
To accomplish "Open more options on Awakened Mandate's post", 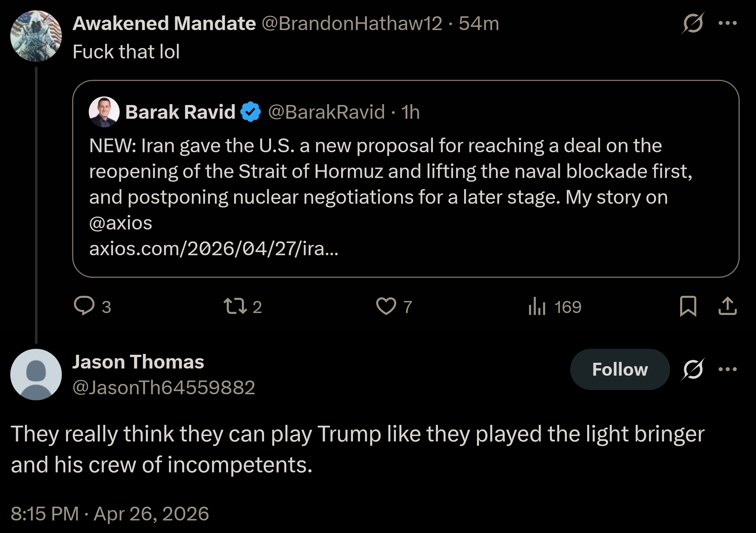I will (x=728, y=23).
